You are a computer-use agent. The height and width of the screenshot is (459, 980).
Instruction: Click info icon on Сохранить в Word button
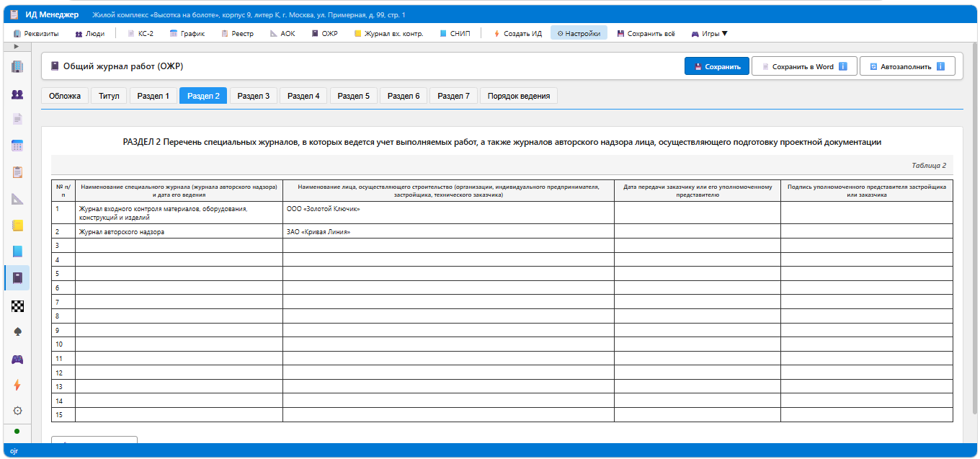(x=842, y=66)
